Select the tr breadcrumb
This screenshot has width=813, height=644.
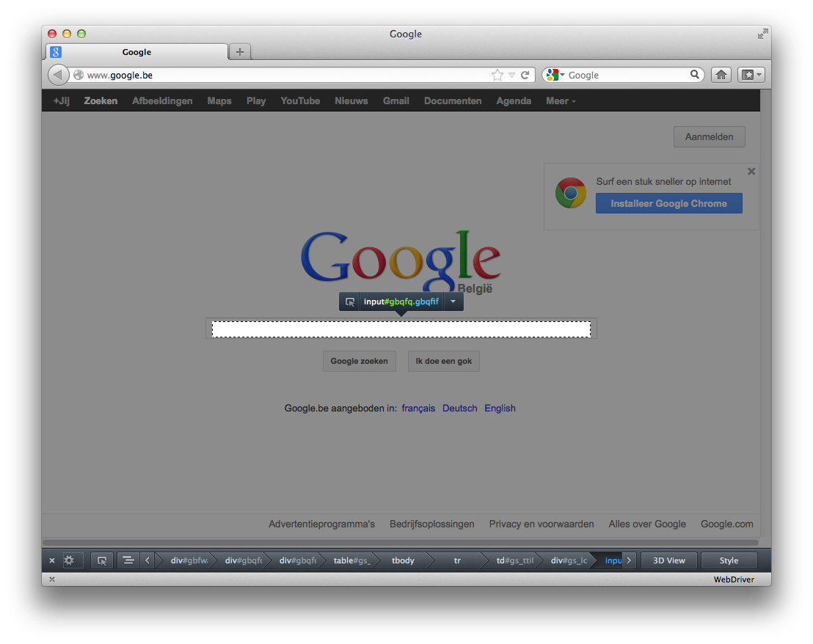coord(457,560)
